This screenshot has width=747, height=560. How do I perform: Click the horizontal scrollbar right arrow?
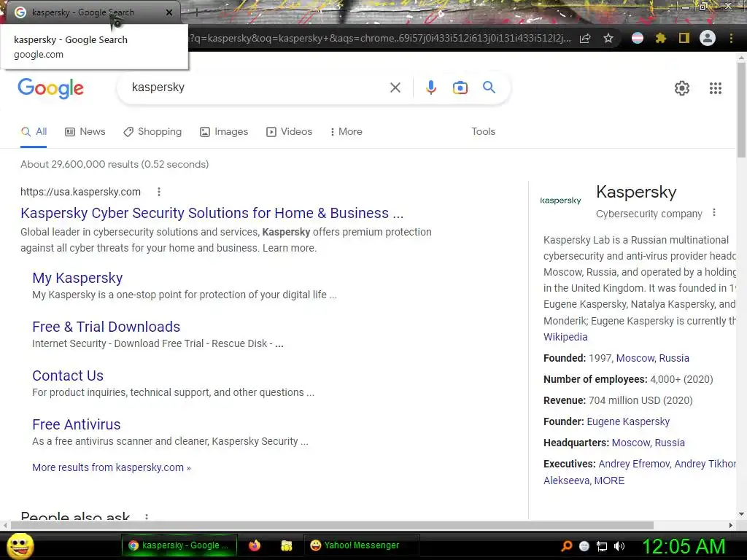click(731, 525)
